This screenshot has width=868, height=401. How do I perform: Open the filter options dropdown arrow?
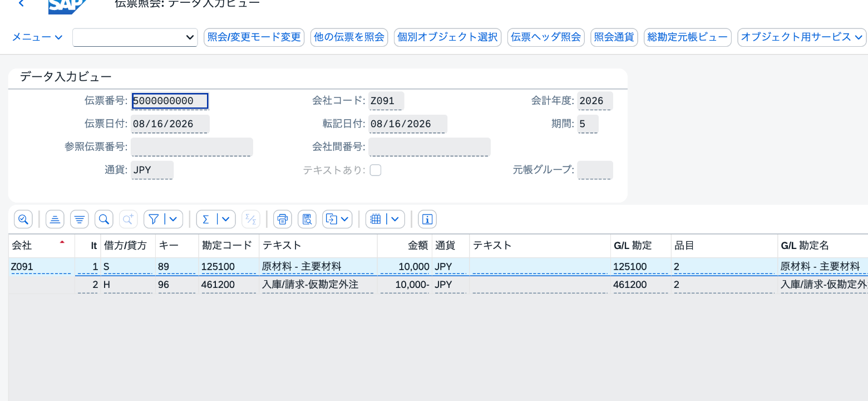[173, 219]
